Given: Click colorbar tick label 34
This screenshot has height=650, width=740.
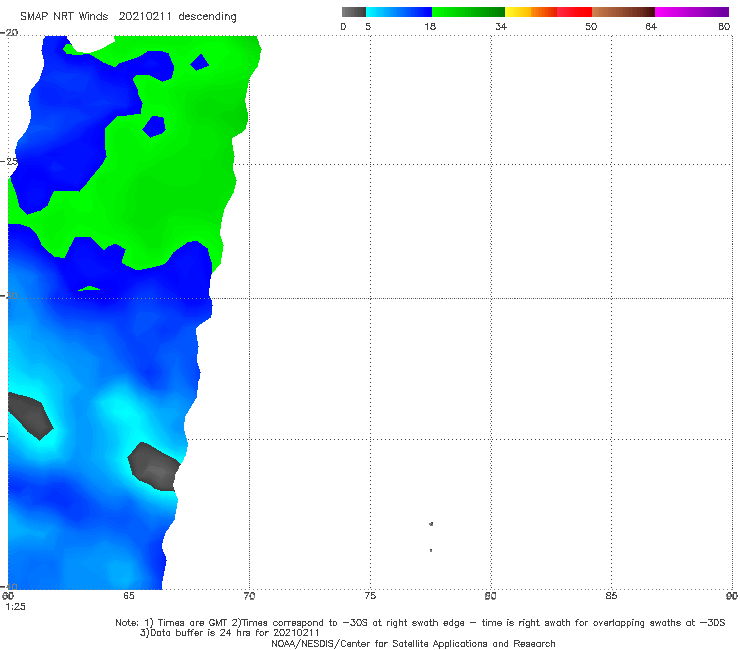Looking at the screenshot, I should pyautogui.click(x=501, y=26).
